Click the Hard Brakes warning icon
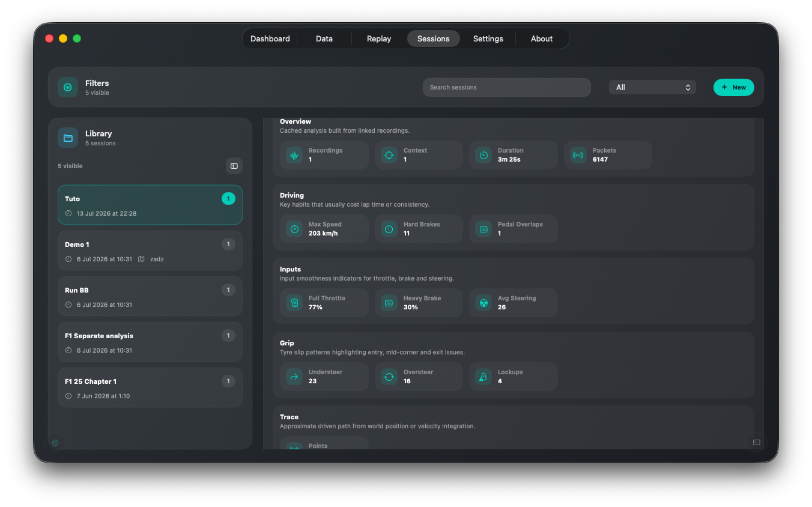The image size is (812, 507). pos(389,229)
